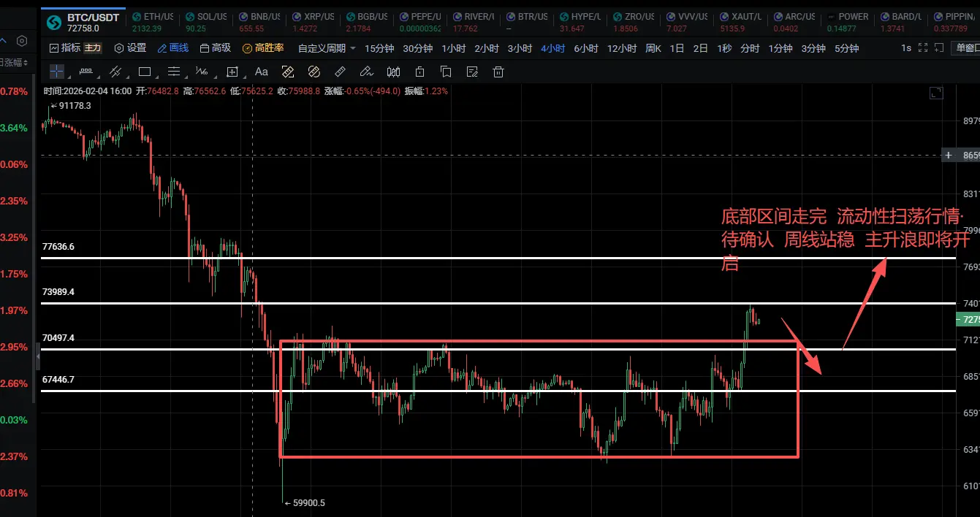Viewport: 980px width, 517px height.
Task: Switch to 2小时 timeframe
Action: pos(487,48)
